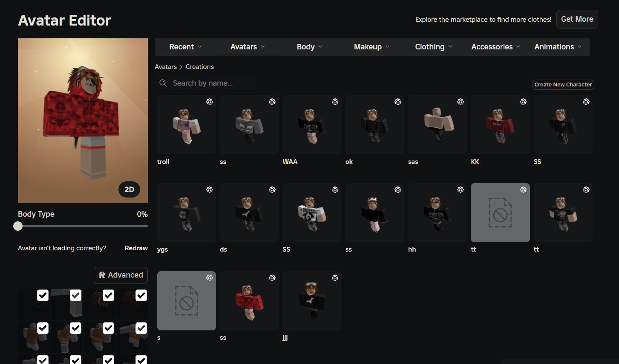Open settings gear on the troll avatar card
Image resolution: width=619 pixels, height=364 pixels.
210,102
